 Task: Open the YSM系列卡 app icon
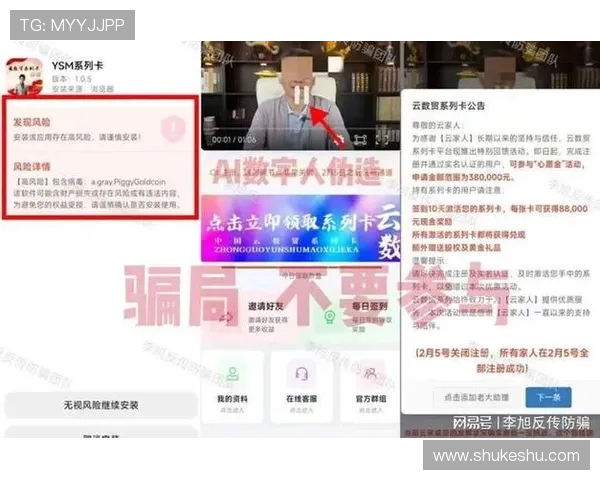pyautogui.click(x=24, y=76)
